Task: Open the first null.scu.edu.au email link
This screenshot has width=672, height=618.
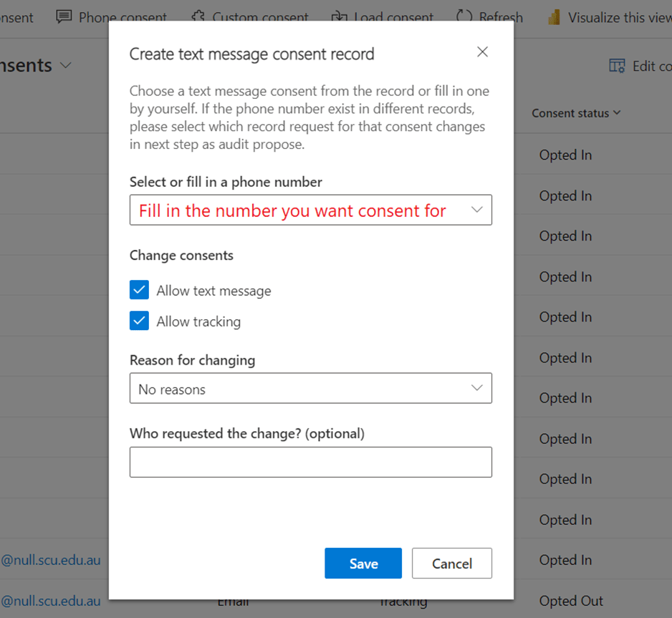Action: 50,560
